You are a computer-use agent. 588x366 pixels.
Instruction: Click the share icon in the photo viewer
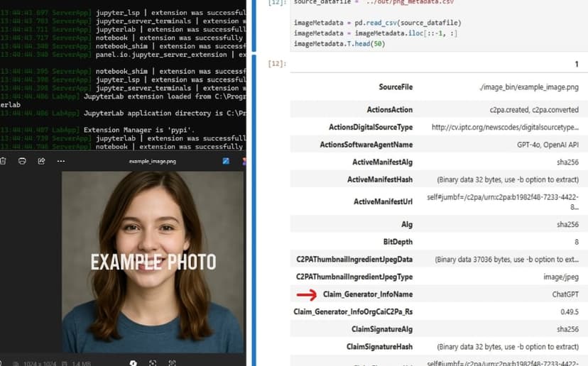pos(41,161)
